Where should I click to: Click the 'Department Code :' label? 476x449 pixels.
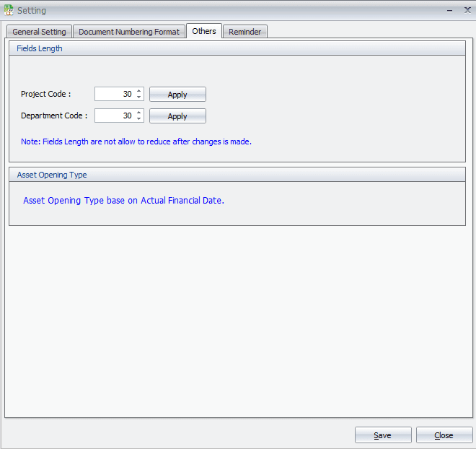54,115
